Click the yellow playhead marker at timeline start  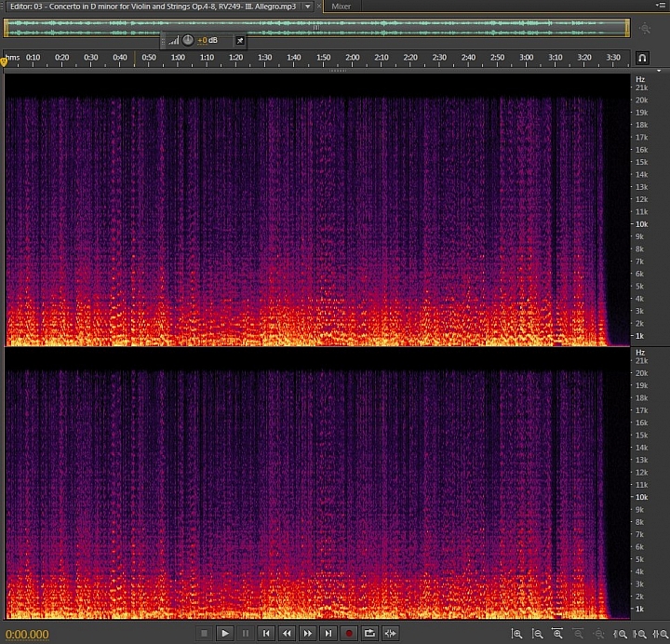click(4, 62)
